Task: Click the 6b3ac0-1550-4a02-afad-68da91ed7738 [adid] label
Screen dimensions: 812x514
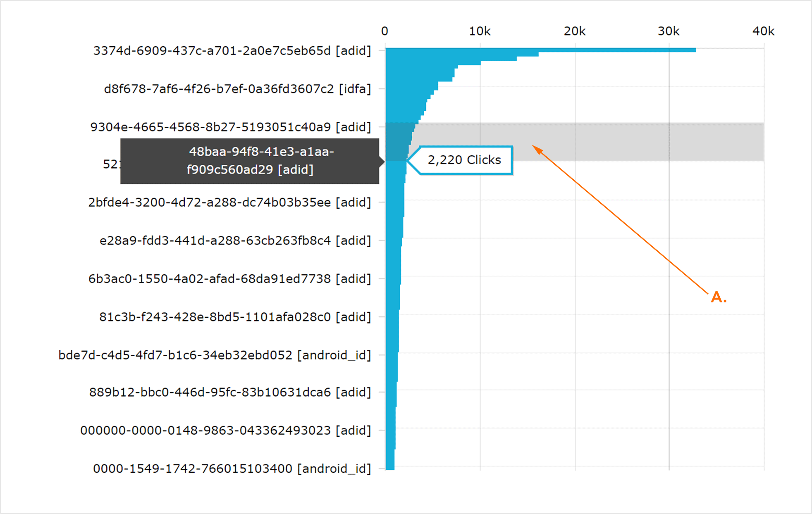Action: [229, 279]
